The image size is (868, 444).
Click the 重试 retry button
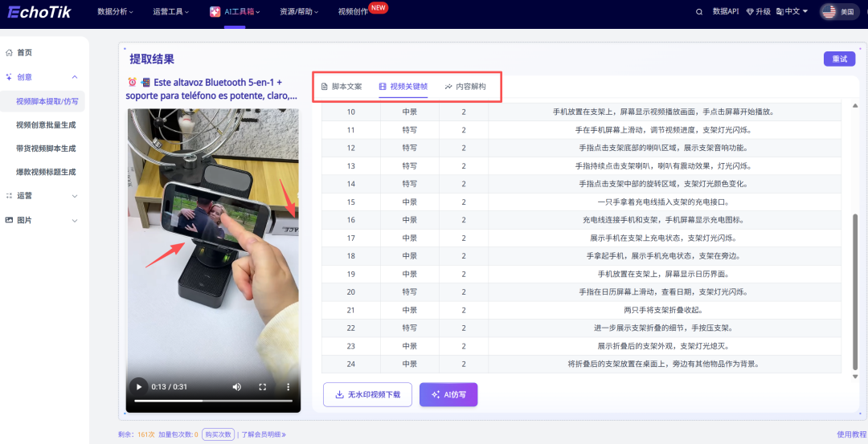point(839,59)
